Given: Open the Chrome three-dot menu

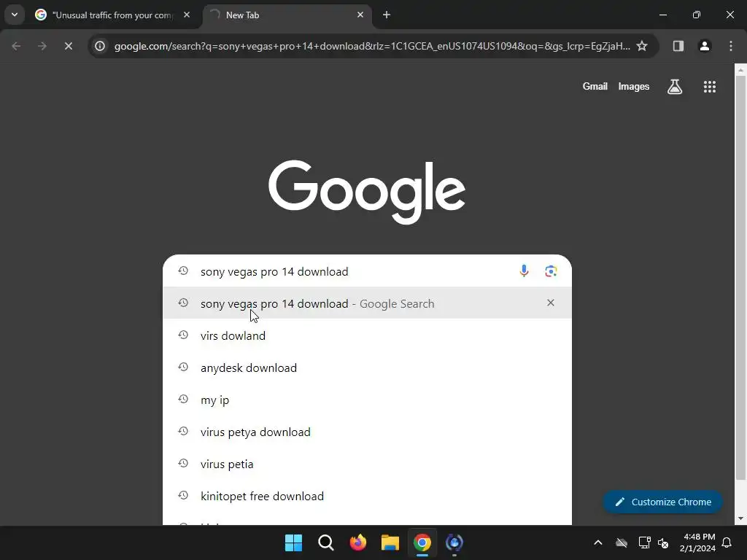Looking at the screenshot, I should [x=730, y=46].
